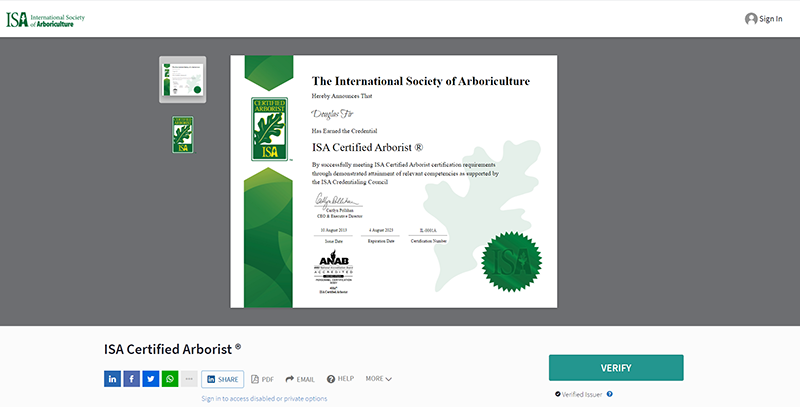Viewport: 800px width, 407px height.
Task: Select the certificate thumbnail preview
Action: tap(183, 80)
